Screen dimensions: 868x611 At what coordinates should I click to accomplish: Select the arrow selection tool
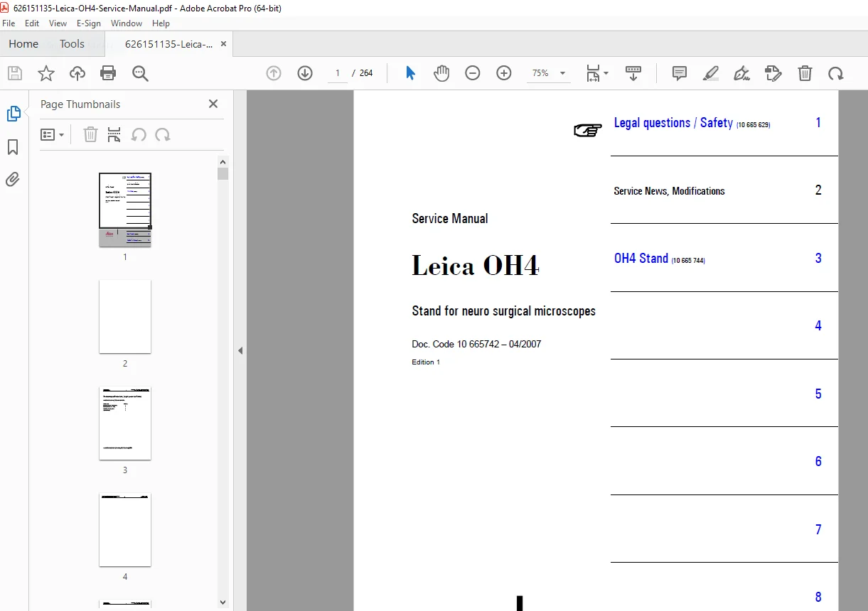click(x=410, y=72)
